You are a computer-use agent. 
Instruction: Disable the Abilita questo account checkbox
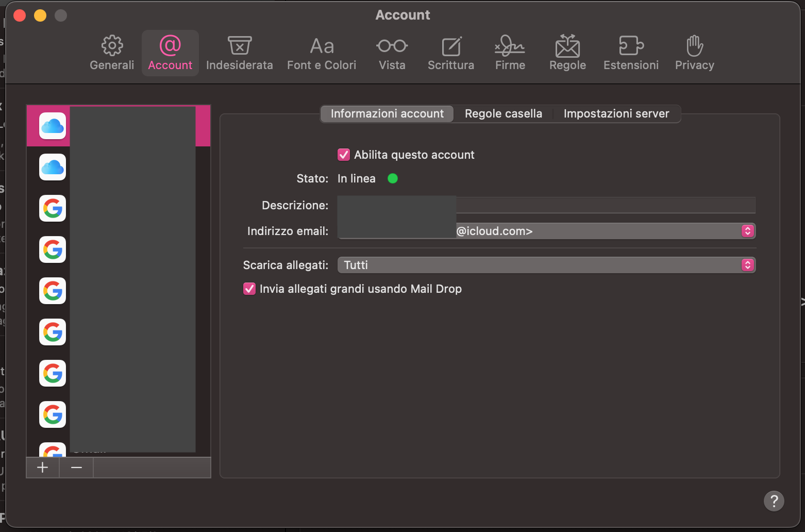[x=344, y=154]
